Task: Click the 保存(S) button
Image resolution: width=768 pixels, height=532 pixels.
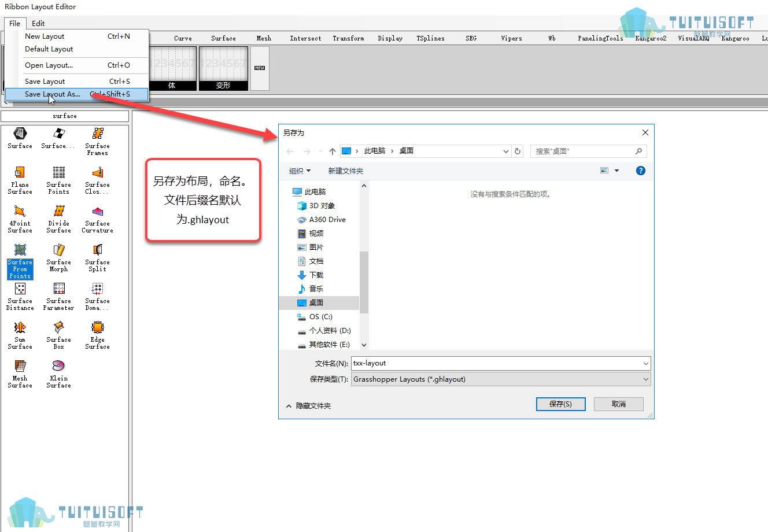Action: tap(560, 404)
